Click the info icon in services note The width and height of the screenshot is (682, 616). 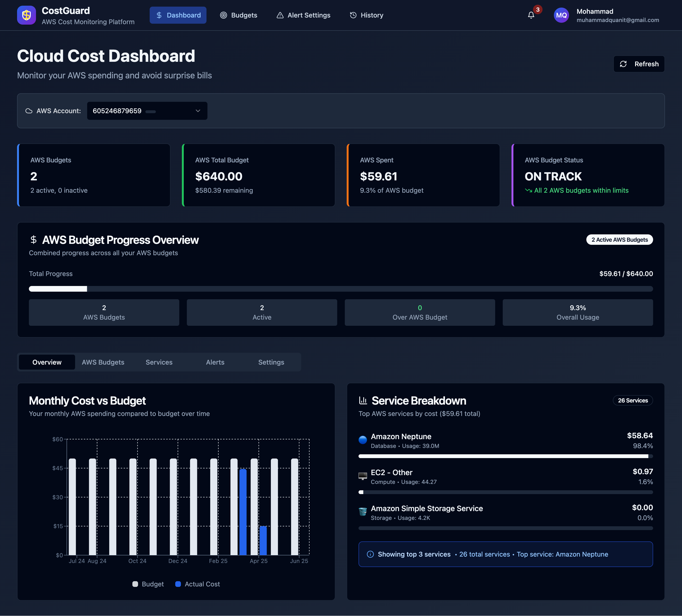370,554
